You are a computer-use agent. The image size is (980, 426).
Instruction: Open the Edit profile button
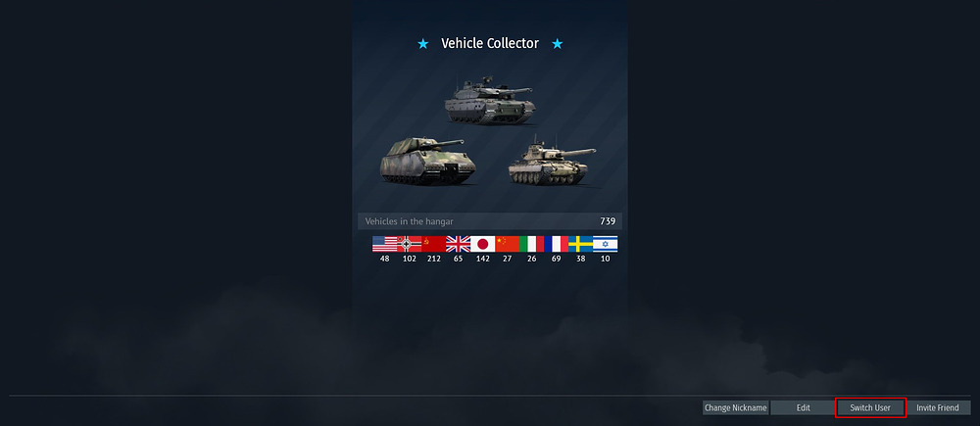point(804,408)
